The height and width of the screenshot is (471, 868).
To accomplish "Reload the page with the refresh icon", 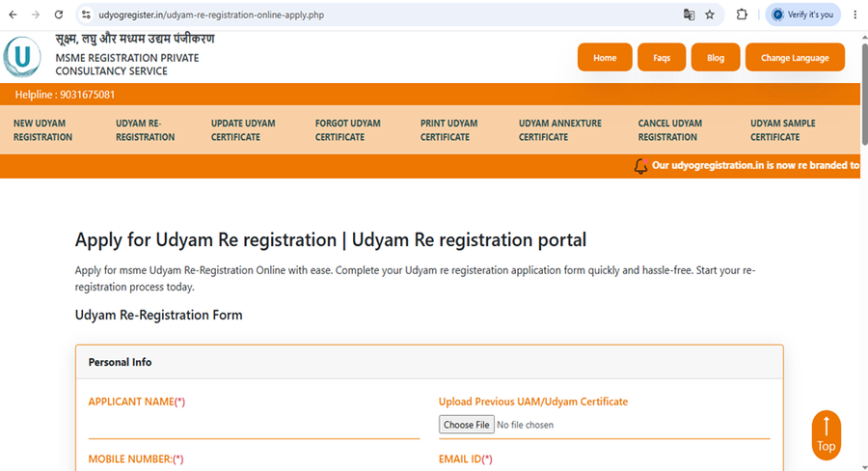I will tap(59, 15).
